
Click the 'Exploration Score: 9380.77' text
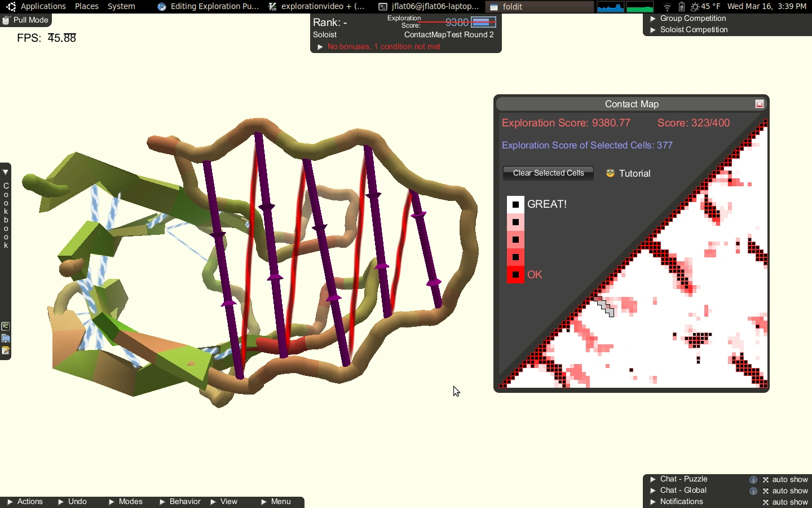tap(566, 123)
